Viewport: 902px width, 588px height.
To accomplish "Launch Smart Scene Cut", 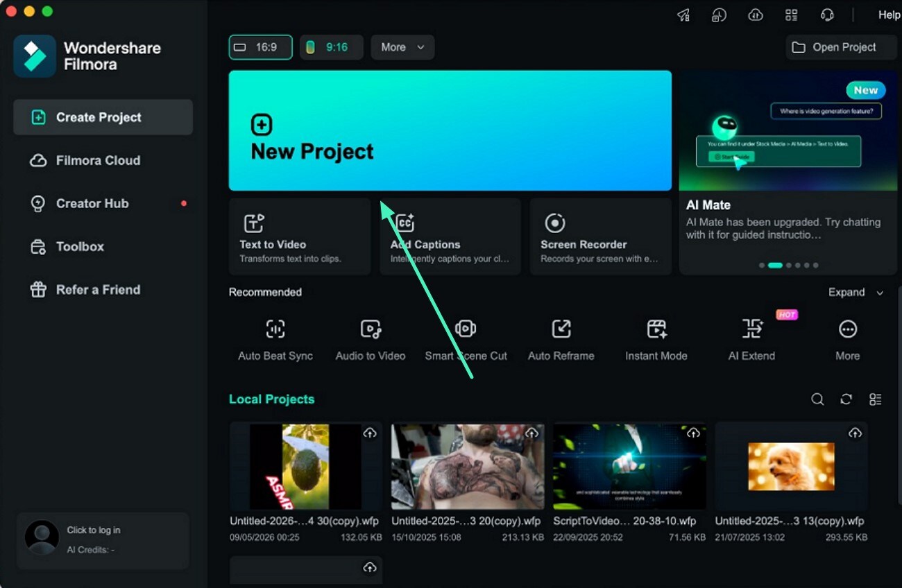I will click(x=466, y=340).
